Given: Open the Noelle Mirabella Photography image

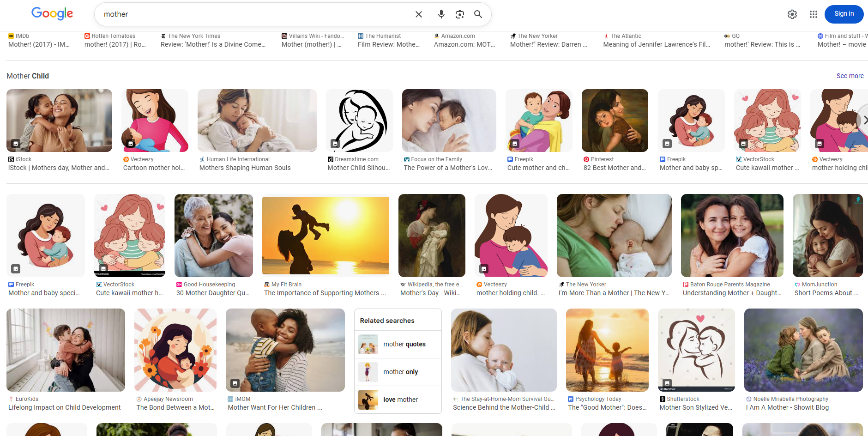Looking at the screenshot, I should 803,350.
